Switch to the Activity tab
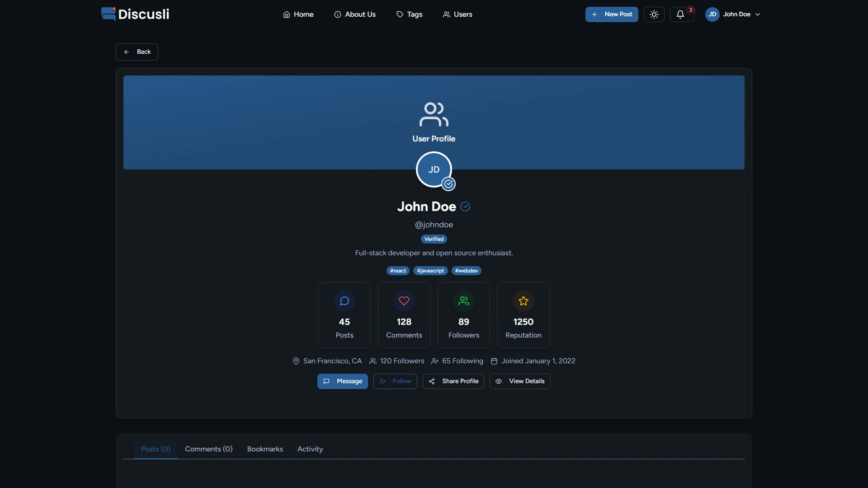Image resolution: width=868 pixels, height=488 pixels. point(310,449)
